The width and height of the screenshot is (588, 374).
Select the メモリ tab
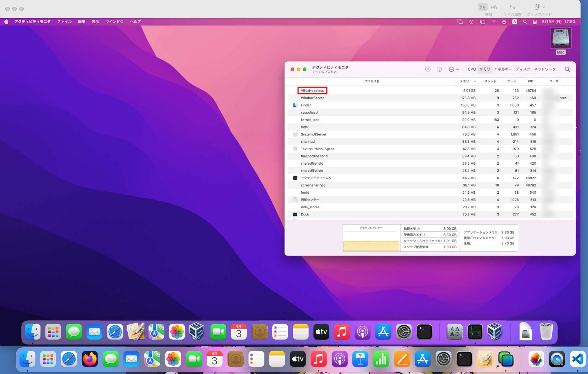click(x=485, y=69)
